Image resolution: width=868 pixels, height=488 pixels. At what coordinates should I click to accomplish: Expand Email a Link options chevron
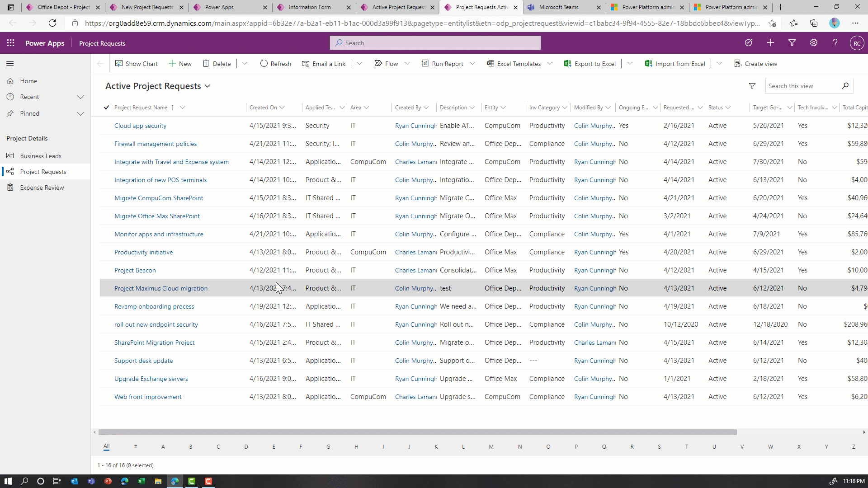point(359,64)
